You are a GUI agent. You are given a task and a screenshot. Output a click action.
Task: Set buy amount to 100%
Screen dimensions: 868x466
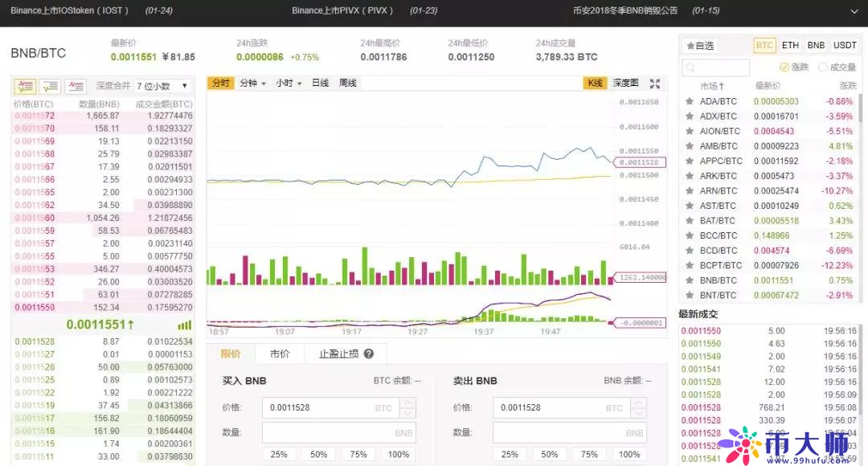pos(398,455)
